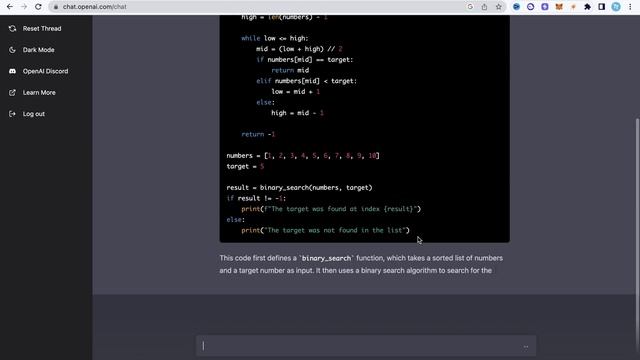
Task: Click the 'if result != -1:' line
Action: click(x=256, y=198)
